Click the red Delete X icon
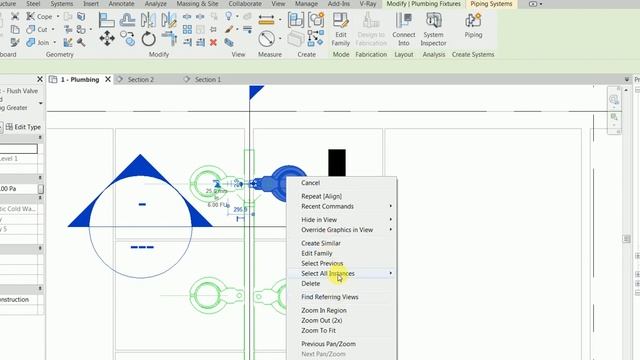This screenshot has height=360, width=640. pos(213,42)
